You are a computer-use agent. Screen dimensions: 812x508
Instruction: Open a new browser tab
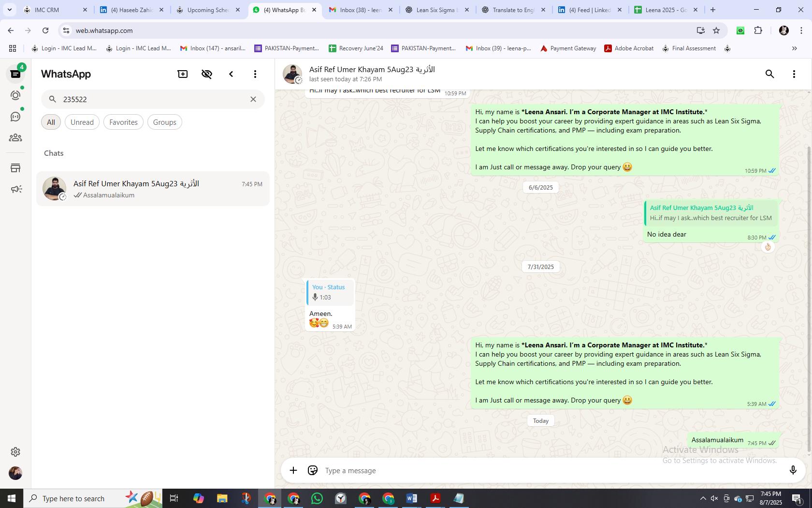[x=713, y=10]
